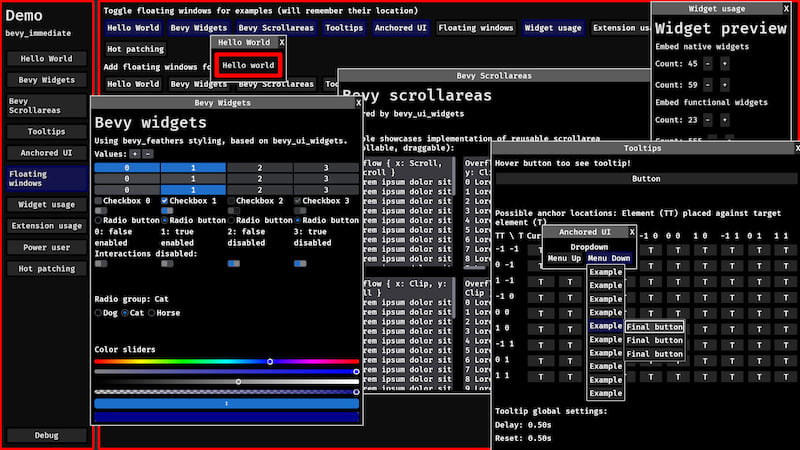Open Tooltips page in sidebar

click(46, 132)
